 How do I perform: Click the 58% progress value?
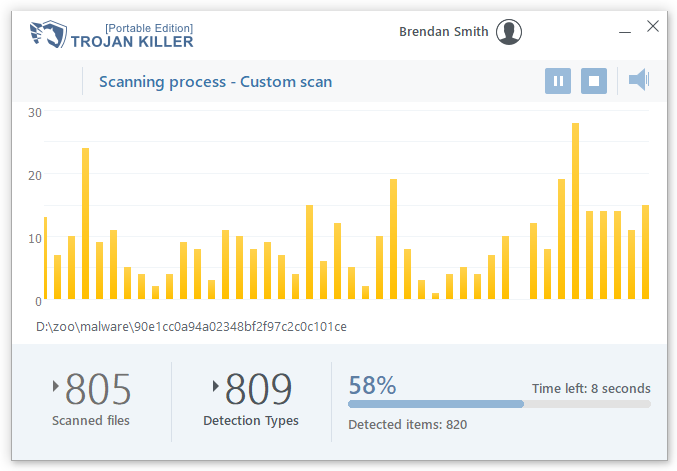[372, 385]
